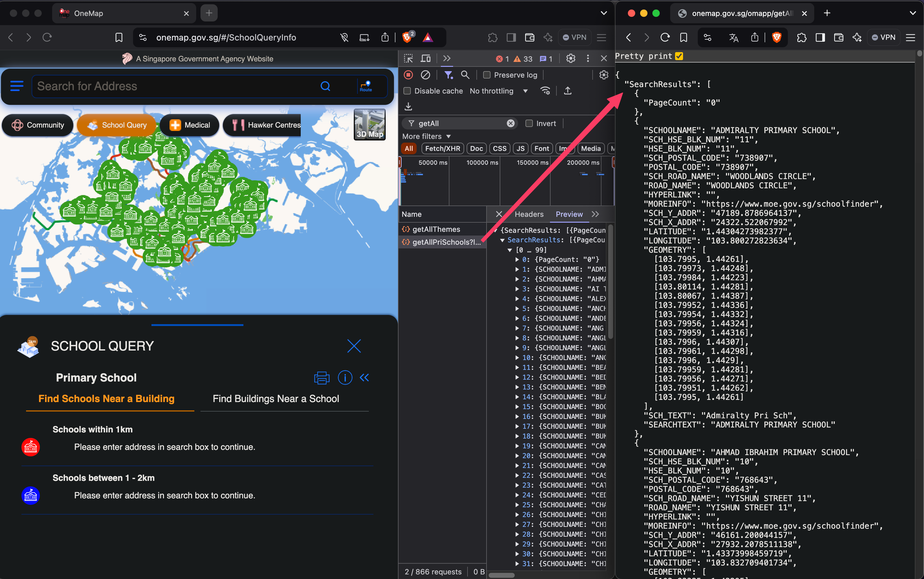Stop recording network log
This screenshot has width=924, height=579.
coord(408,75)
